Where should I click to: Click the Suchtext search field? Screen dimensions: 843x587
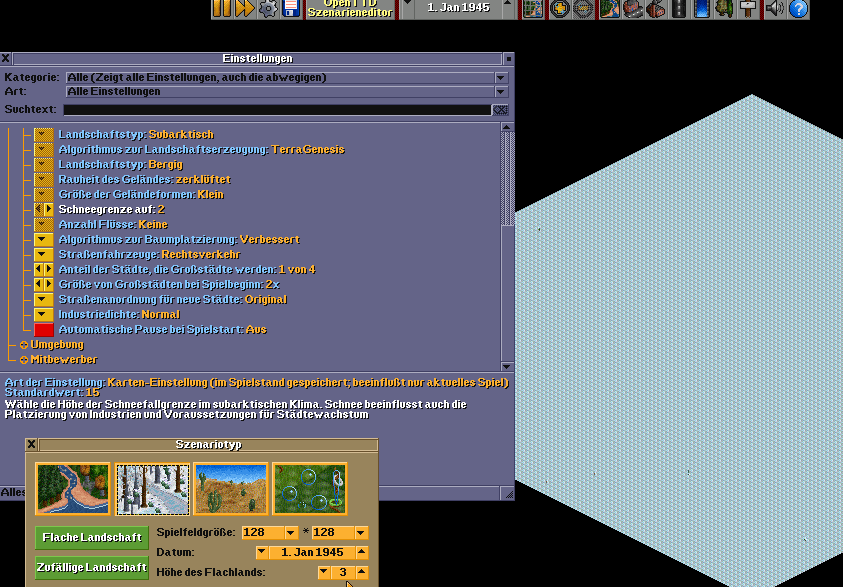(277, 110)
